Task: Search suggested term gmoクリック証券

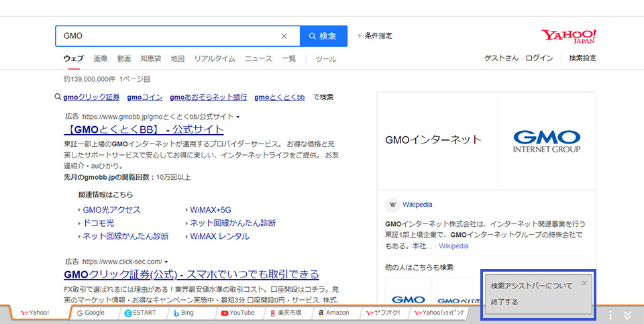Action: pyautogui.click(x=91, y=97)
